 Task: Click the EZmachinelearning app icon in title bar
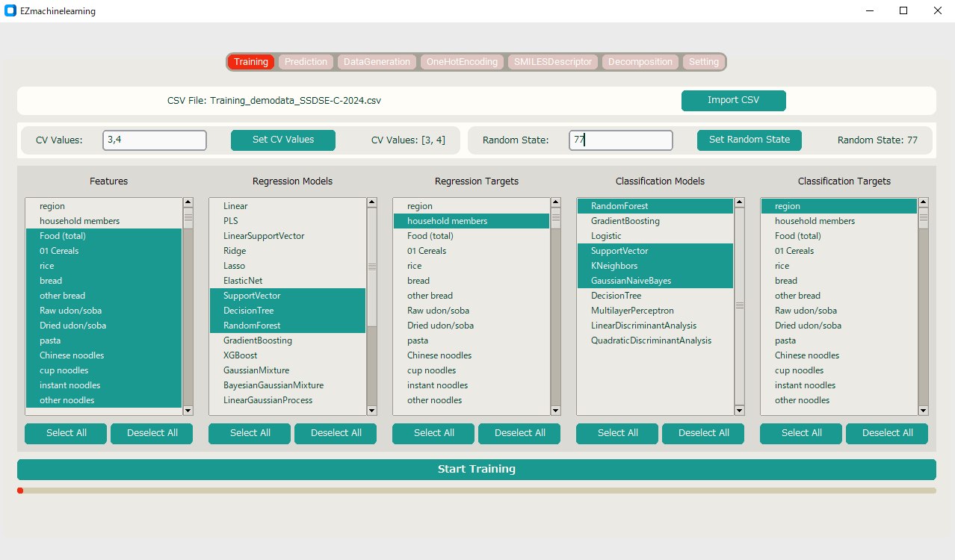point(10,11)
